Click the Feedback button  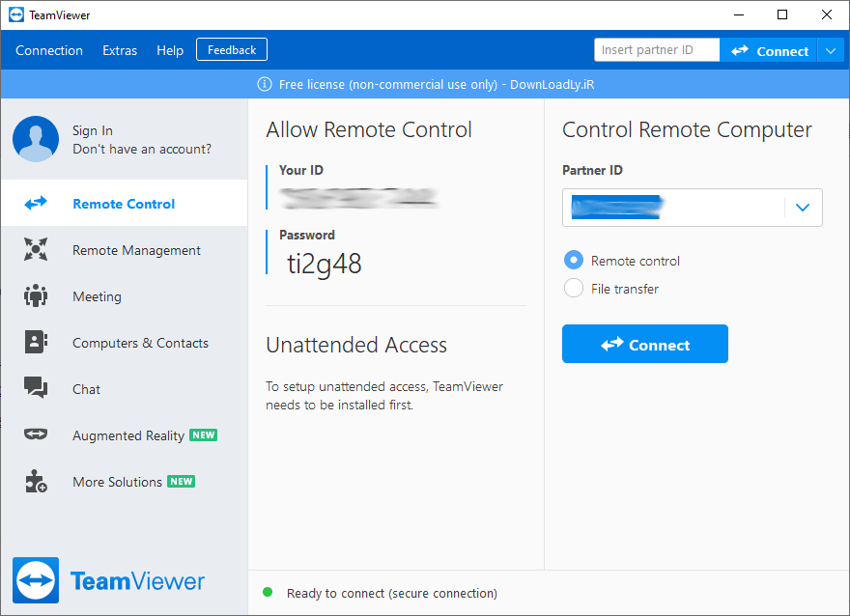[x=231, y=49]
